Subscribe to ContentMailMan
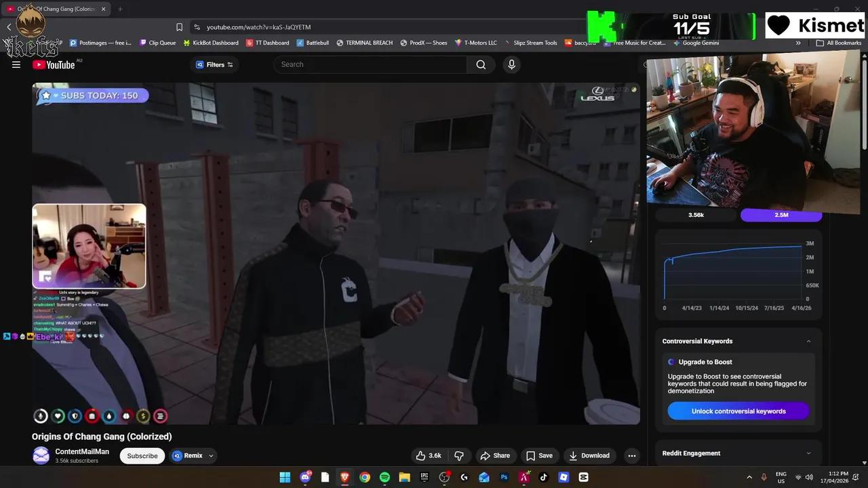 pyautogui.click(x=142, y=455)
